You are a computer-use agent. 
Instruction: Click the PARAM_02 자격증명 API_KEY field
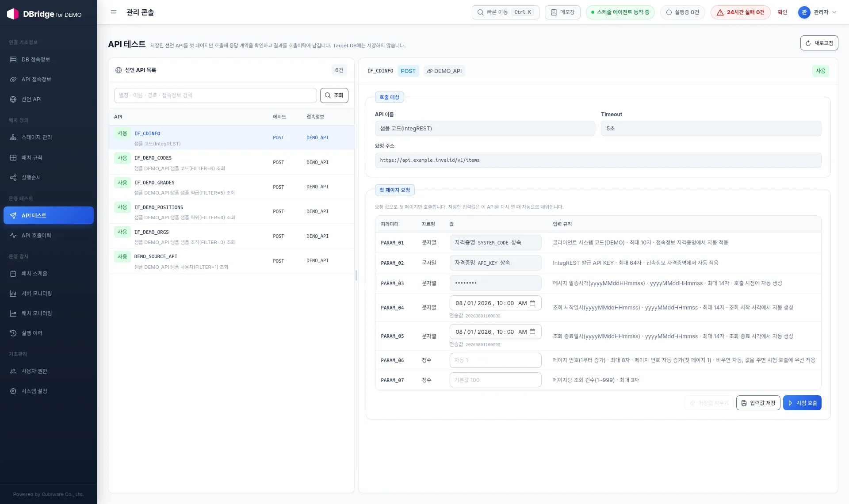pyautogui.click(x=495, y=263)
